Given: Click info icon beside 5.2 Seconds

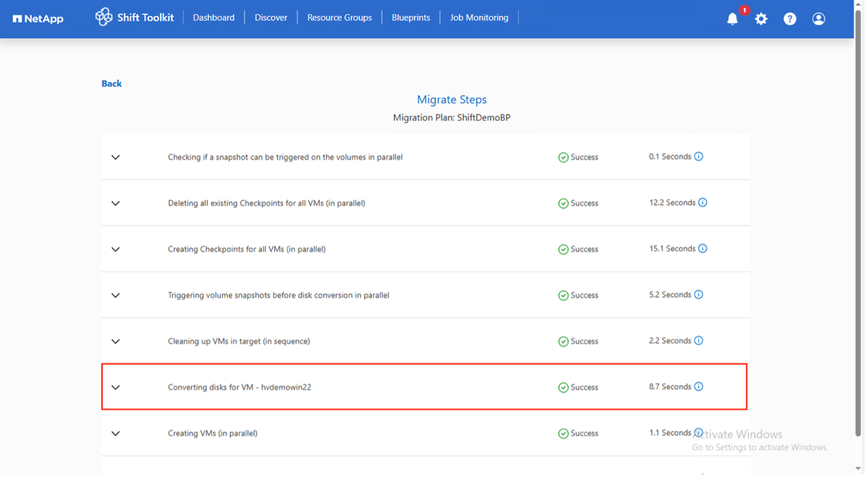Looking at the screenshot, I should (699, 294).
